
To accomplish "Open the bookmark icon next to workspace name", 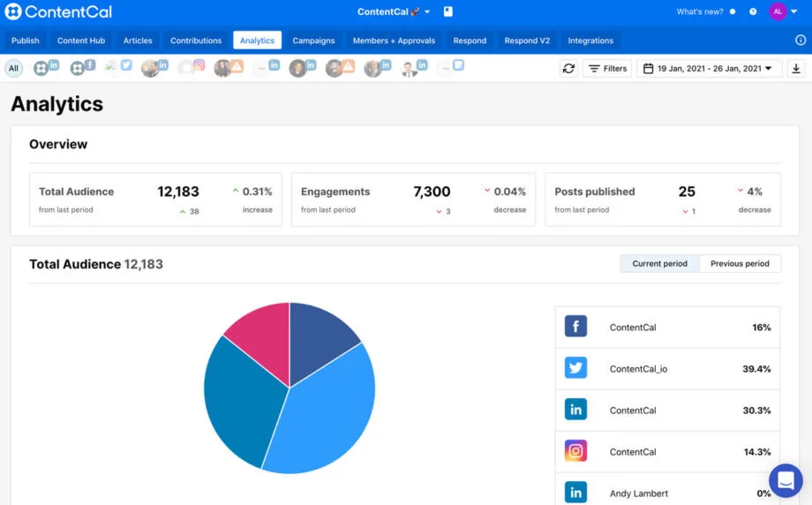I will coord(448,11).
